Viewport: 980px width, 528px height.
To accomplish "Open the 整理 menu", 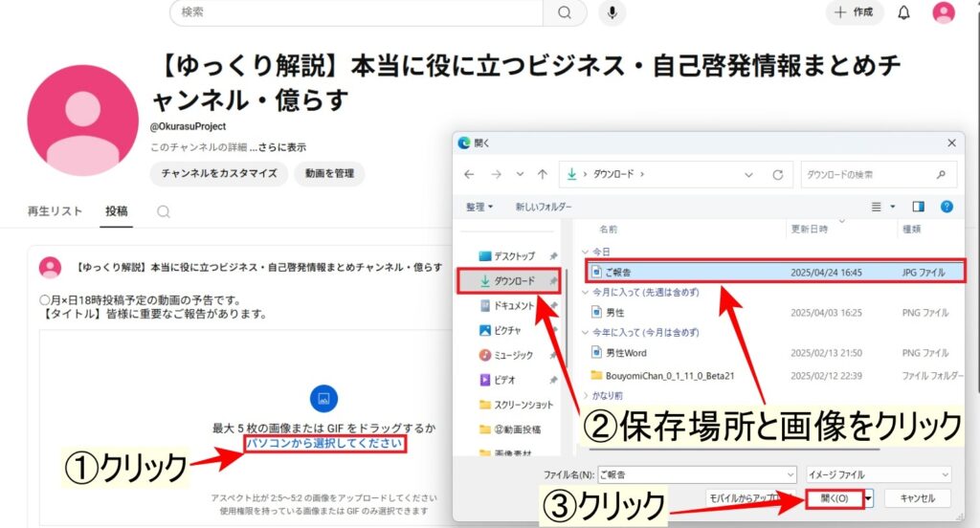I will click(x=479, y=207).
